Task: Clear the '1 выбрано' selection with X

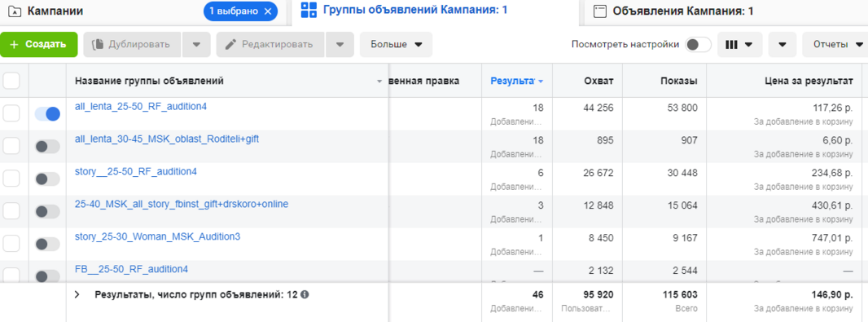Action: click(x=268, y=11)
